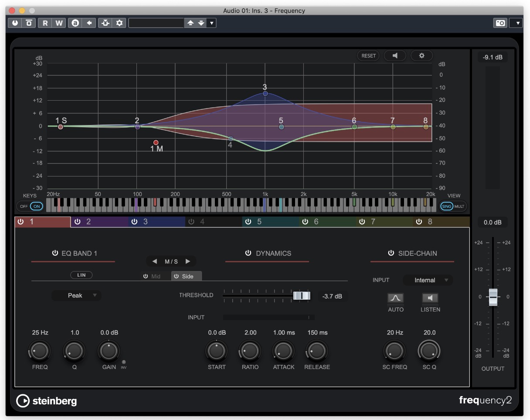Toggle power of band 7 tab
530x420 pixels.
pos(362,222)
